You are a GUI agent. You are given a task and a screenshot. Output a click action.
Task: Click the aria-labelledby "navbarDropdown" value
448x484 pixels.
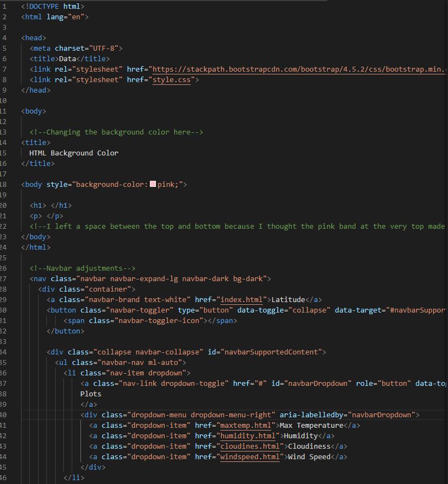coord(381,415)
